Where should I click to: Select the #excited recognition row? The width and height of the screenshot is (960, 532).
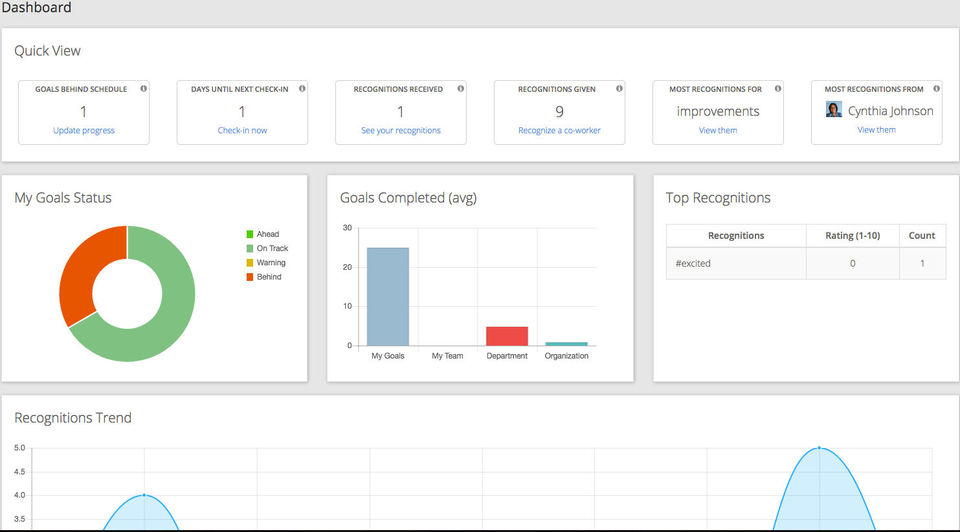pyautogui.click(x=806, y=263)
